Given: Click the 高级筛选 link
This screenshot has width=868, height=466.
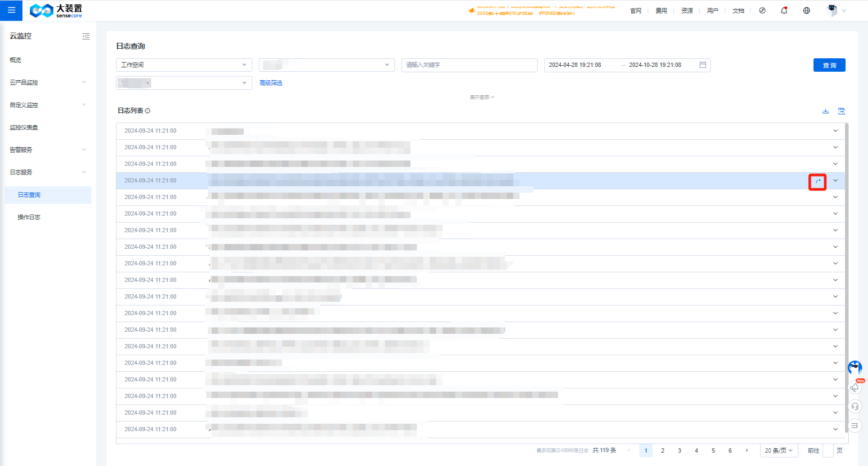Looking at the screenshot, I should (x=271, y=83).
